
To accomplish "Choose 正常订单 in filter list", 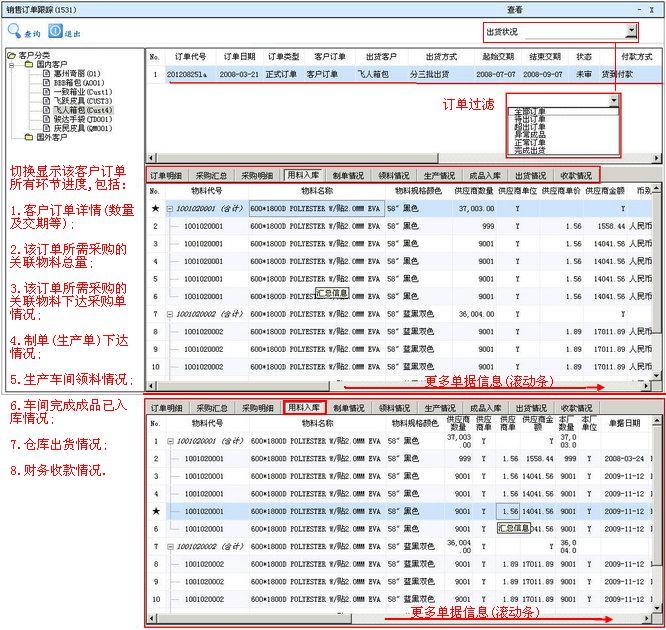I will (530, 143).
